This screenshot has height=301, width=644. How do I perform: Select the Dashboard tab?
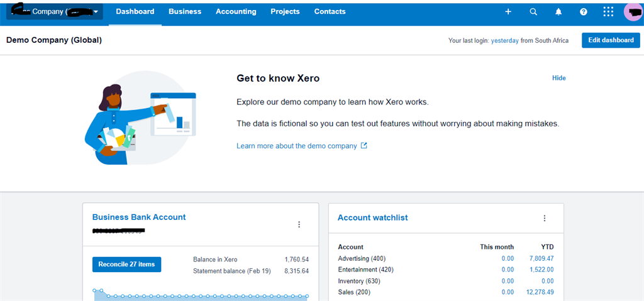[135, 12]
